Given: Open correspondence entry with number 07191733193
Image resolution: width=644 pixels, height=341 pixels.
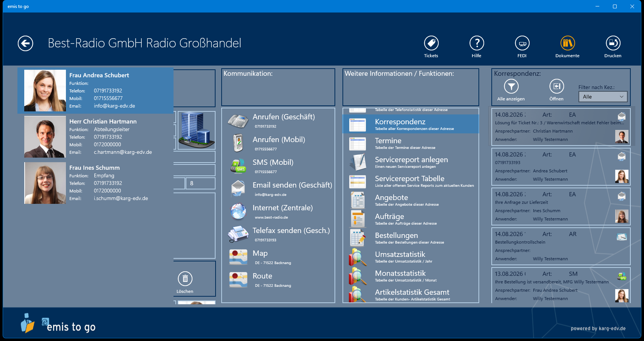Looking at the screenshot, I should pyautogui.click(x=561, y=167).
